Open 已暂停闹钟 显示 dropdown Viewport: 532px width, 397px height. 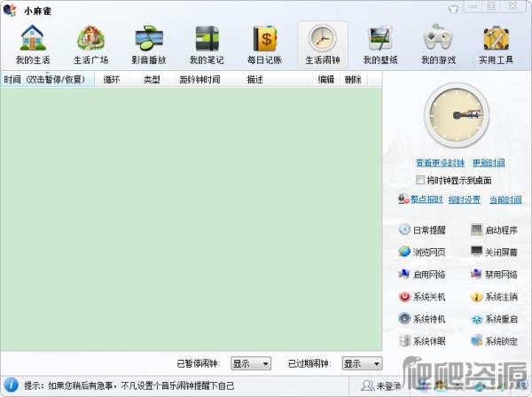[x=251, y=364]
